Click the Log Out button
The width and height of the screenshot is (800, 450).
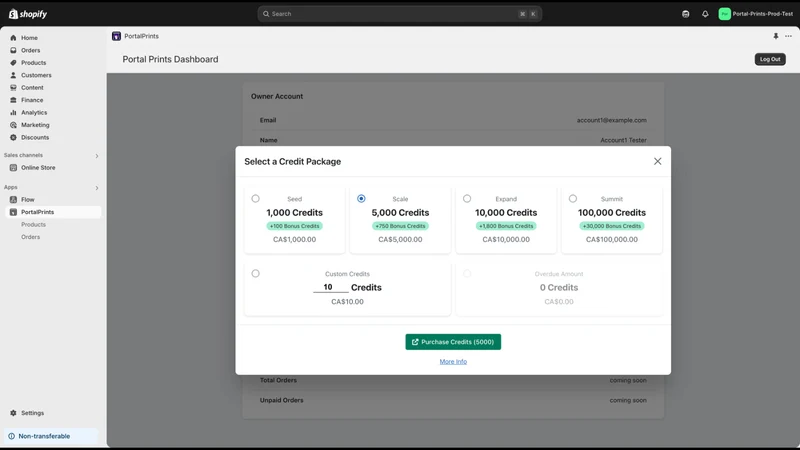point(770,59)
